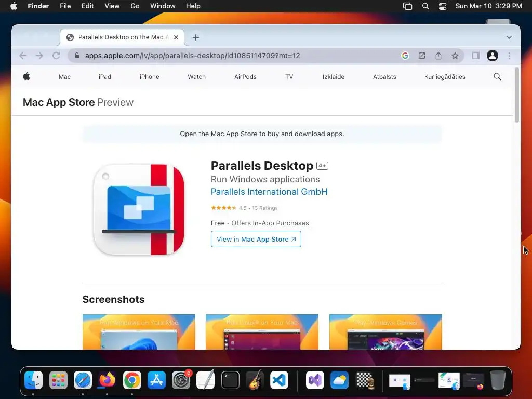Image resolution: width=532 pixels, height=399 pixels.
Task: Click the date and time in the menu bar
Action: (x=488, y=6)
